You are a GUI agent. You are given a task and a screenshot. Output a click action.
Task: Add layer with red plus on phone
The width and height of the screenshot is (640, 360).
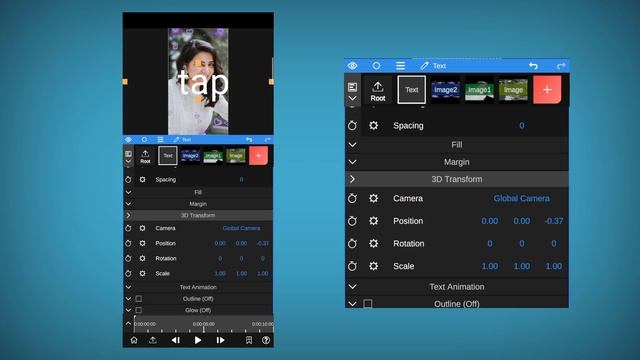tap(258, 156)
